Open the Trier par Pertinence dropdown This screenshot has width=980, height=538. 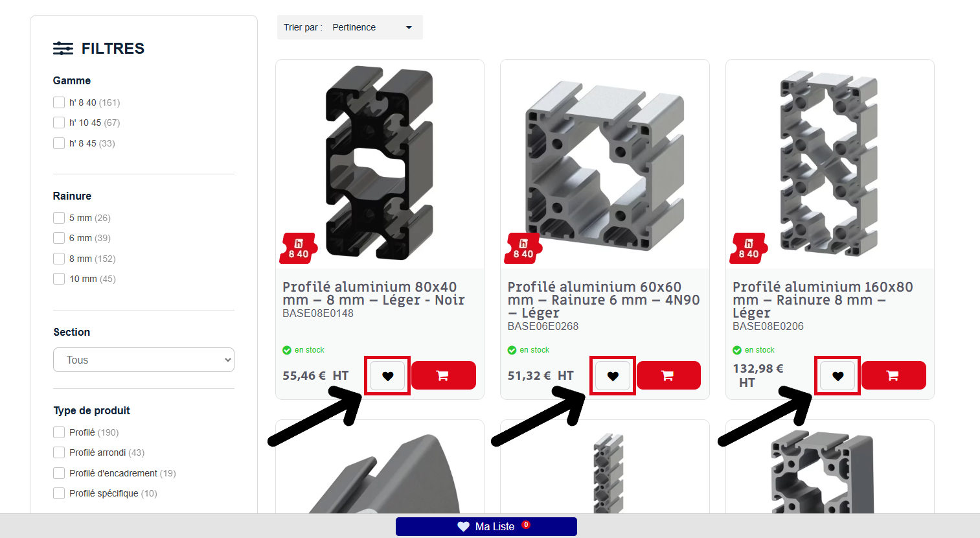350,27
